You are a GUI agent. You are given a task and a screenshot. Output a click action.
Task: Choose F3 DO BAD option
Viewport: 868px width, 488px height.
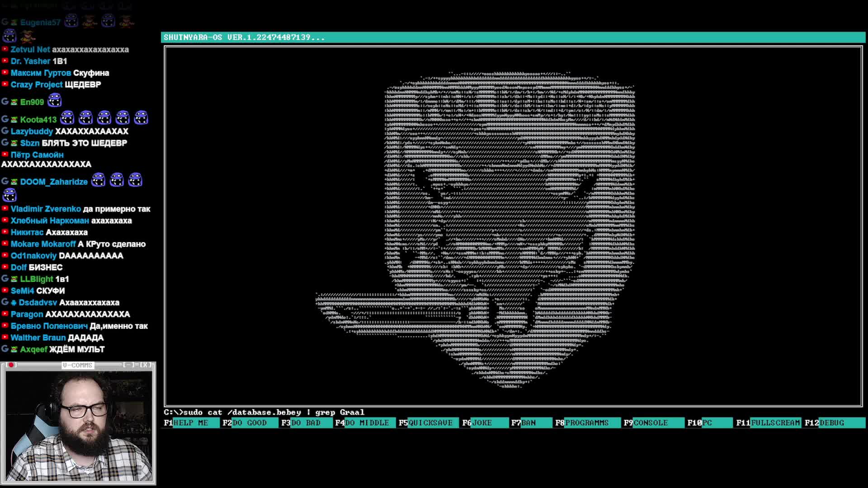click(306, 423)
